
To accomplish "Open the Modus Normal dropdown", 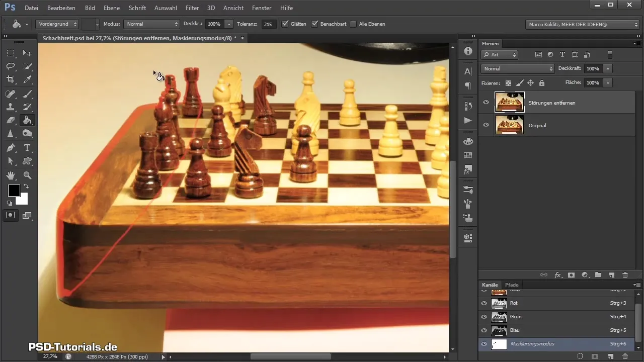I will click(x=152, y=24).
